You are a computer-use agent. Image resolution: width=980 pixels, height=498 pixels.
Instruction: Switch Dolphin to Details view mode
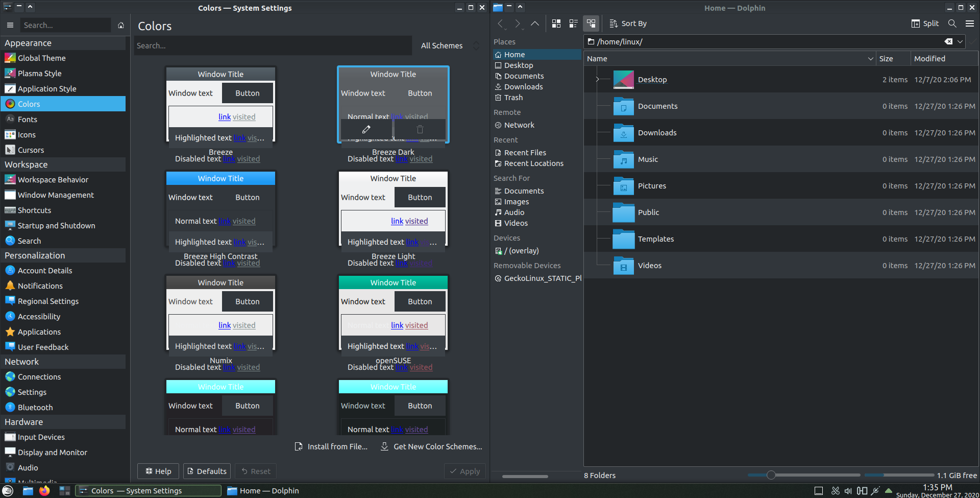click(591, 23)
